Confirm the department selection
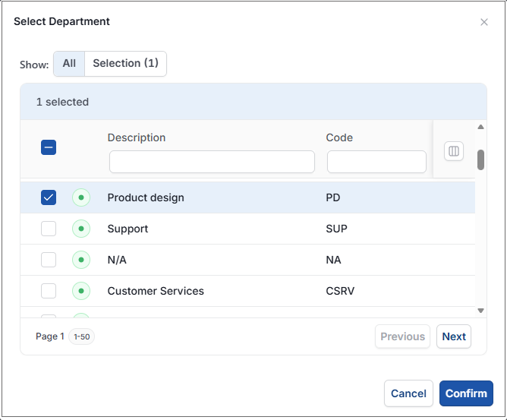507x420 pixels. point(466,393)
